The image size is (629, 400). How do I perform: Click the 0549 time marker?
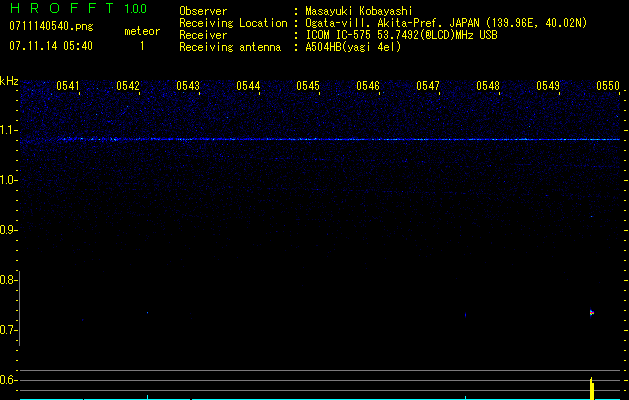(548, 86)
